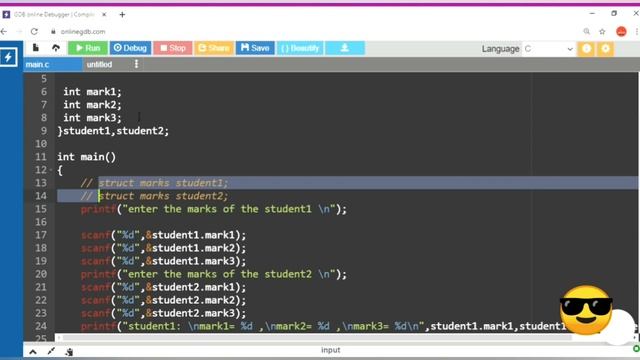Create a new file using the file icon
Viewport: 640px width, 360px height.
pyautogui.click(x=36, y=48)
